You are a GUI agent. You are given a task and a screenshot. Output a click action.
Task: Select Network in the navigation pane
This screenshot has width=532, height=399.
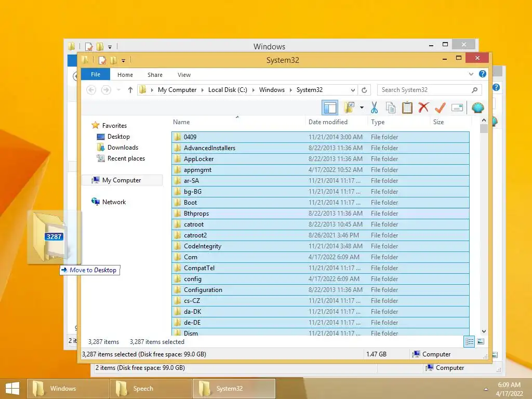click(x=114, y=202)
